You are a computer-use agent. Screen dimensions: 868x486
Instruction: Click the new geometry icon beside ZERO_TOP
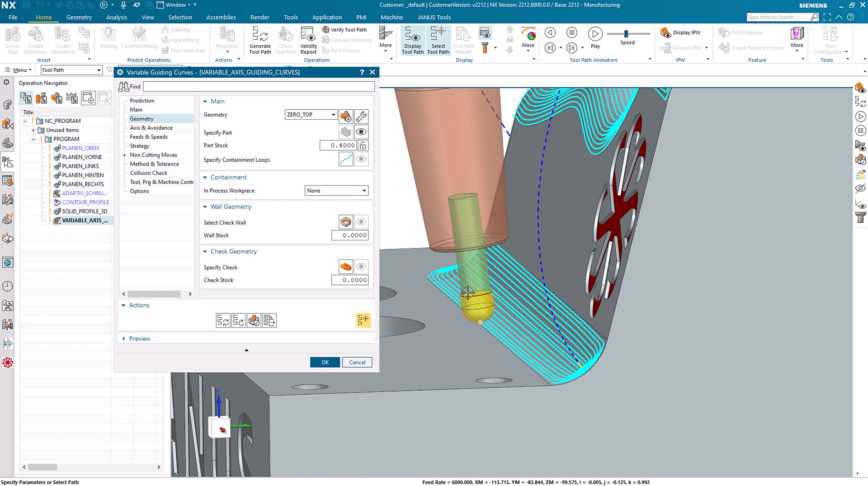[x=346, y=117]
